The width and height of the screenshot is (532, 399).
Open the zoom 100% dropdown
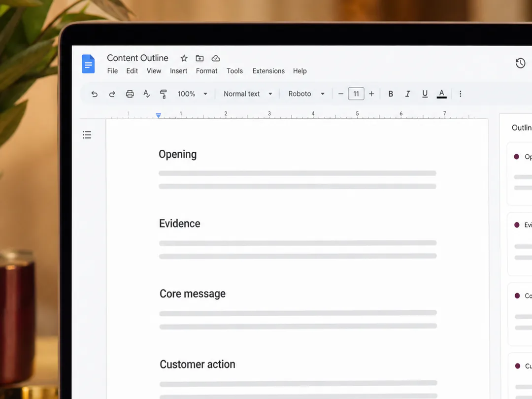click(193, 94)
